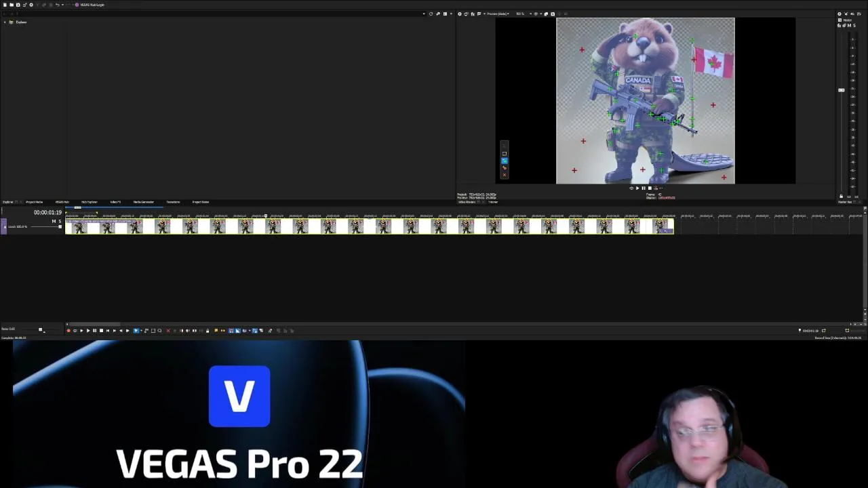Image resolution: width=868 pixels, height=488 pixels.
Task: Click the yellow Marker icon in edit toolbar
Action: (216, 331)
